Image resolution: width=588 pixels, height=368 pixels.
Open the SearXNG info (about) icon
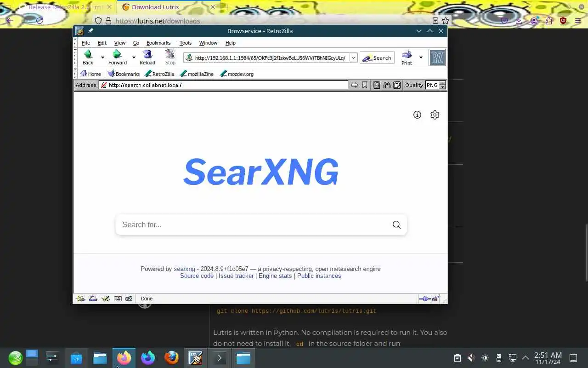click(x=417, y=115)
